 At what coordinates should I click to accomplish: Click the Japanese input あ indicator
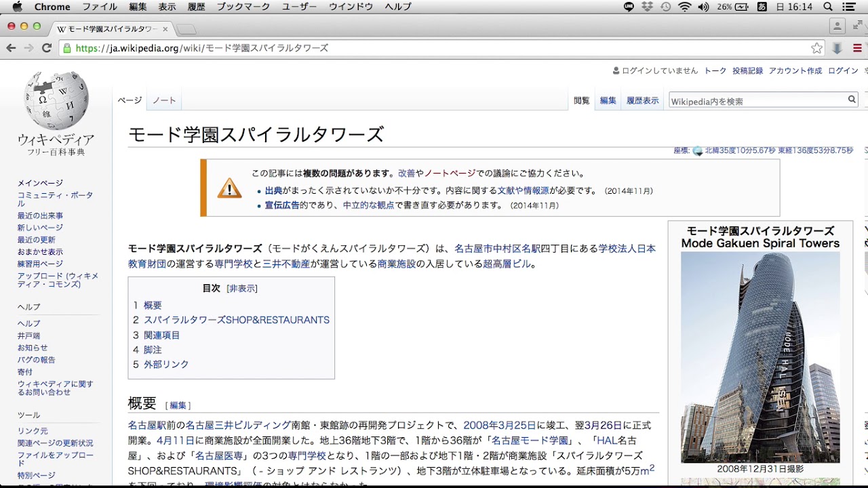coord(762,7)
